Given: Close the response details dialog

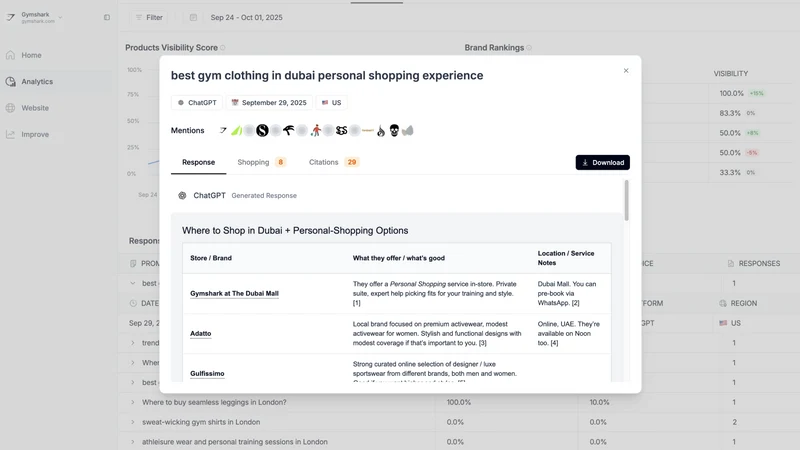Looking at the screenshot, I should 626,70.
